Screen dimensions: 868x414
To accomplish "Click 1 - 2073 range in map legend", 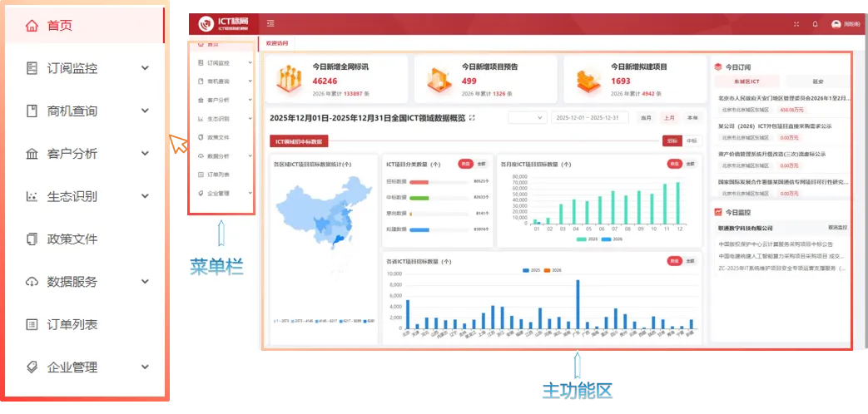I will coord(281,321).
